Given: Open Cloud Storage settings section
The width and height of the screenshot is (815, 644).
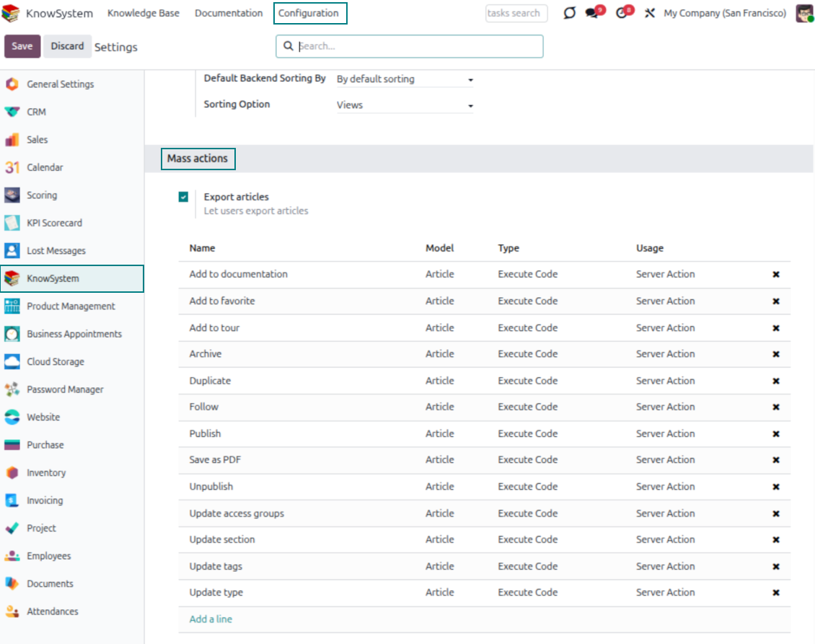Looking at the screenshot, I should tap(55, 362).
